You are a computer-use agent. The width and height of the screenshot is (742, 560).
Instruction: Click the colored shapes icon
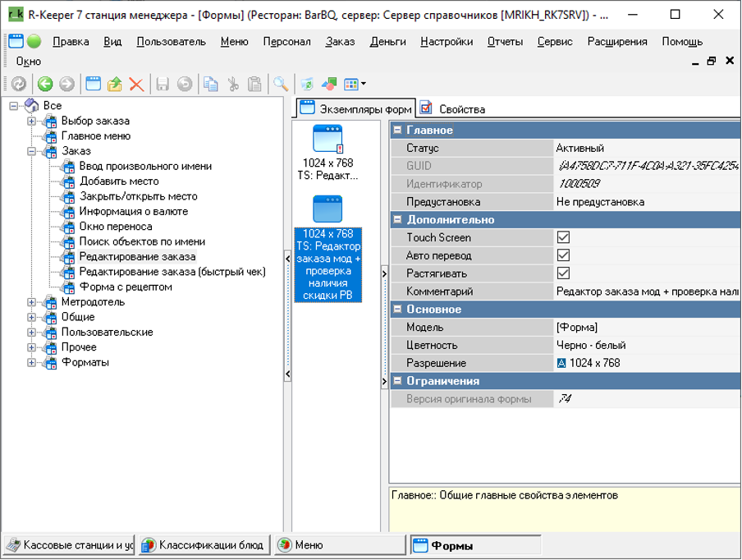pos(329,84)
